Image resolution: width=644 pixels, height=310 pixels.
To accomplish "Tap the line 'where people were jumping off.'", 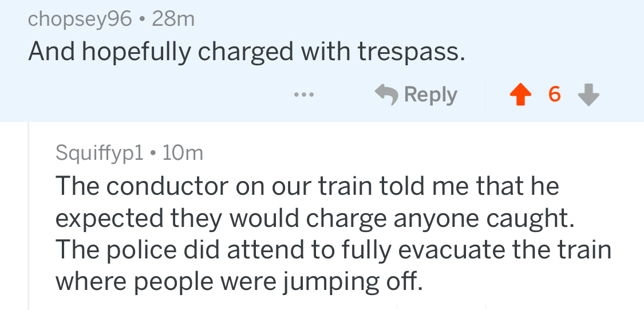I will click(x=239, y=281).
